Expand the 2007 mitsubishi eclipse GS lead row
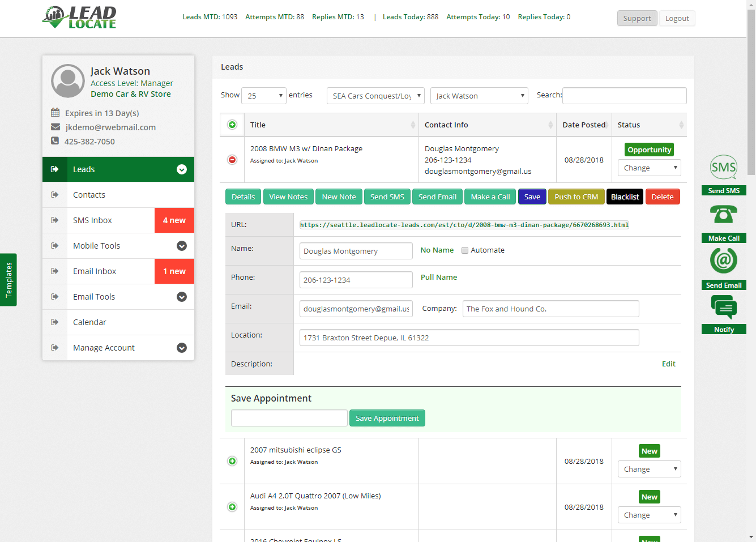 232,461
